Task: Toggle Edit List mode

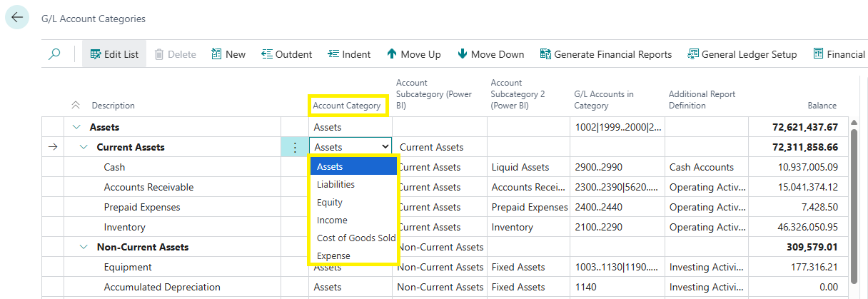Action: [114, 54]
